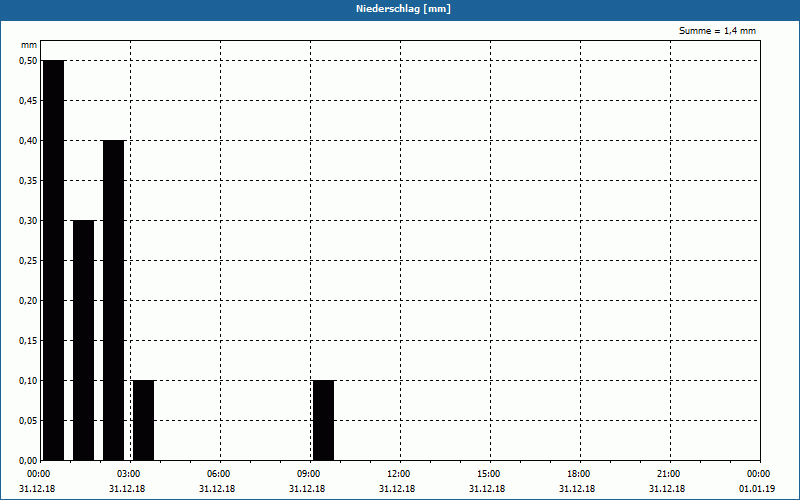Click the 0,00 y-axis label
Image resolution: width=800 pixels, height=500 pixels.
(28, 461)
